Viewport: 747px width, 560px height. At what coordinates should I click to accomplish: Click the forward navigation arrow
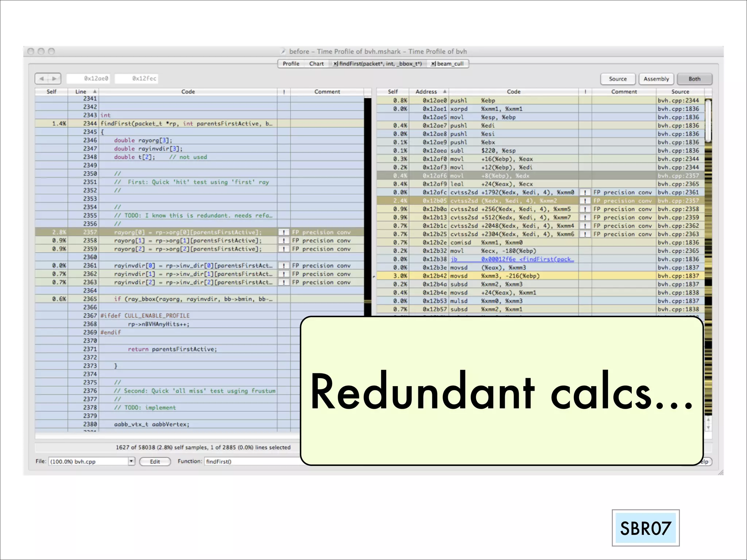54,78
